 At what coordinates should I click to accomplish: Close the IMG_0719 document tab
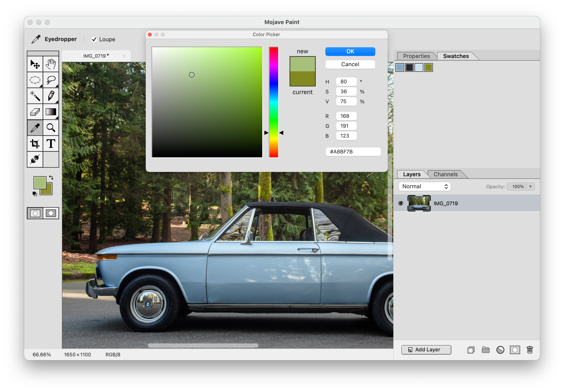(x=124, y=56)
